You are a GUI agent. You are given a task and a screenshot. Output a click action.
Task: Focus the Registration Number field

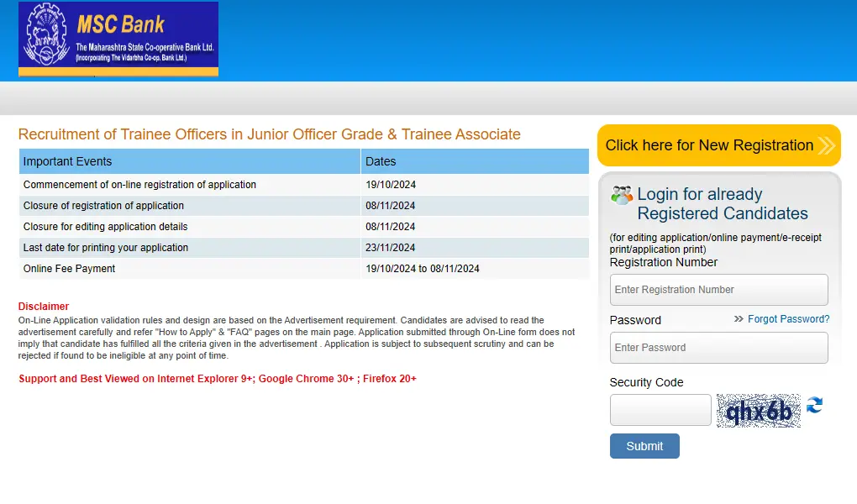point(718,290)
